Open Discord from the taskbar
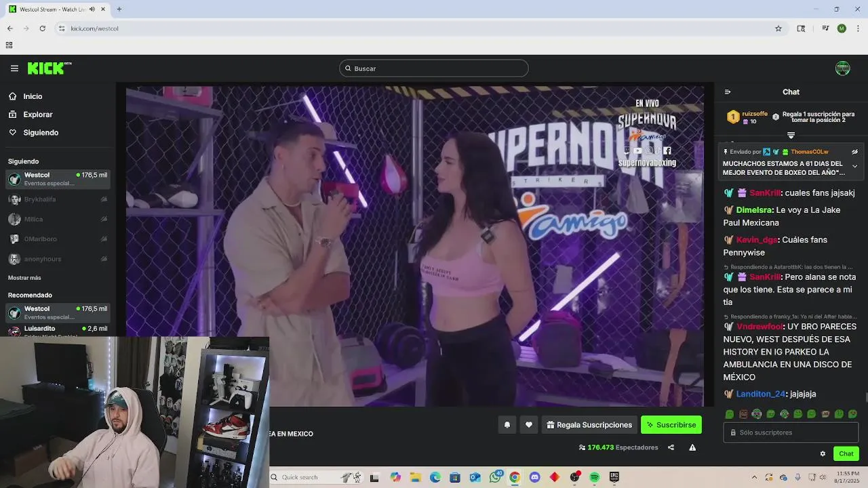The image size is (868, 488). coord(534,477)
